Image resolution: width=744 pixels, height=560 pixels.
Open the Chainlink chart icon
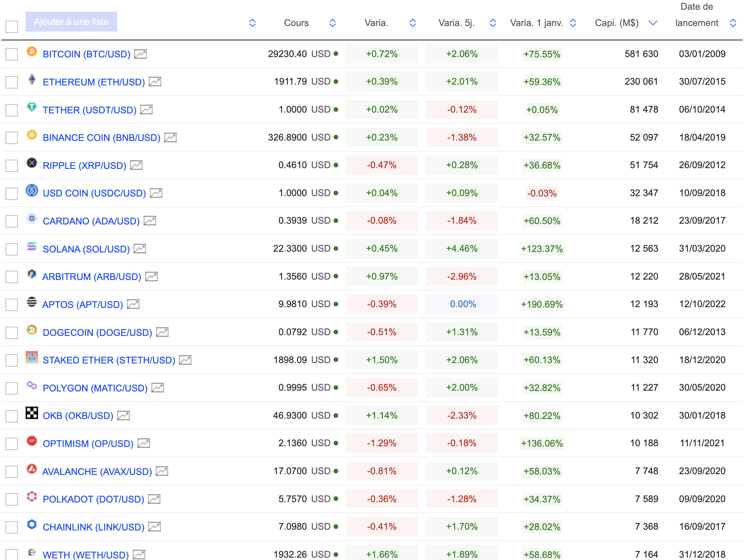[x=155, y=527]
